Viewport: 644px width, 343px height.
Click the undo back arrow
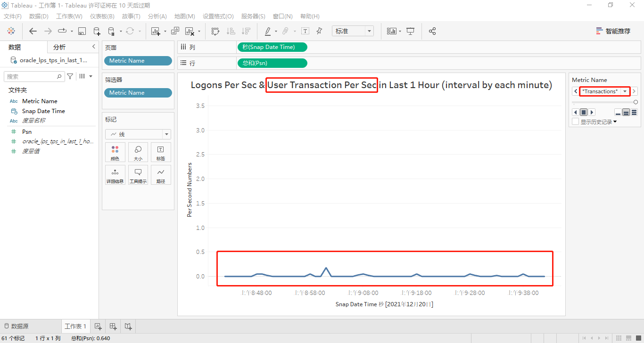(x=33, y=31)
